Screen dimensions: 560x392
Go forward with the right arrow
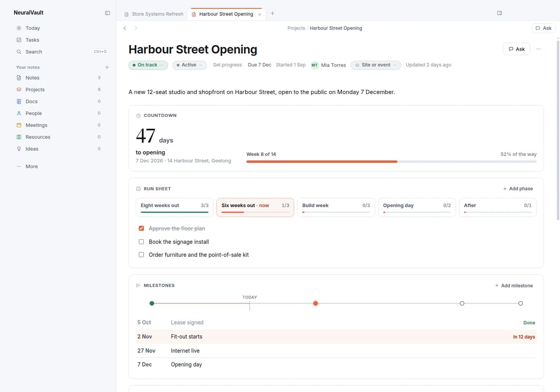coord(136,28)
